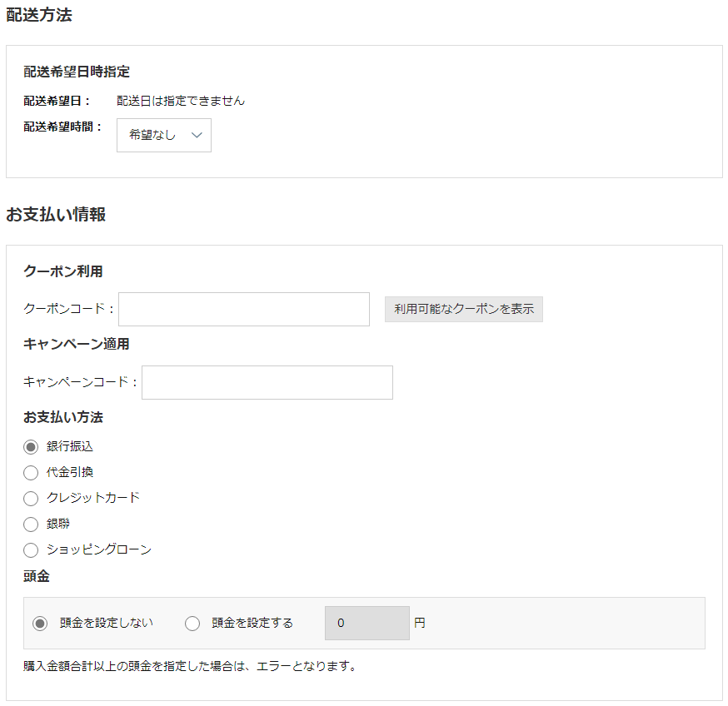Click the 配送日は指定できません message
The image size is (728, 706).
(181, 101)
